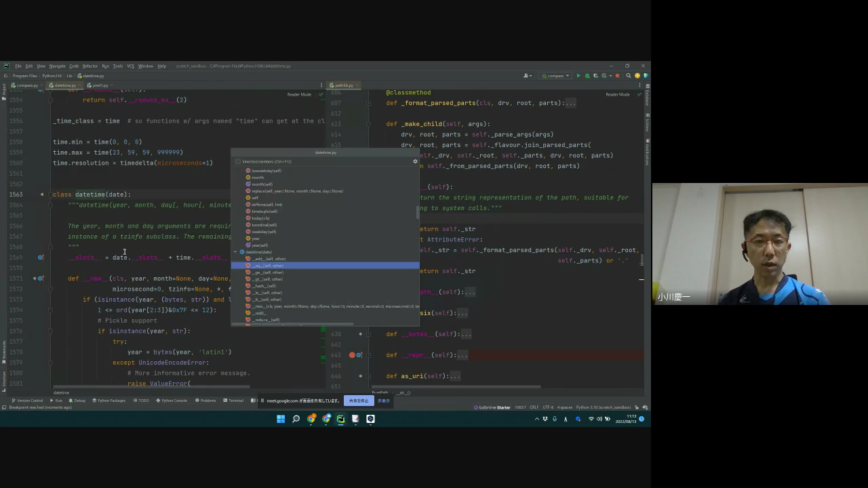The width and height of the screenshot is (868, 488).
Task: Start debugging with the Debug bug icon
Action: 587,76
